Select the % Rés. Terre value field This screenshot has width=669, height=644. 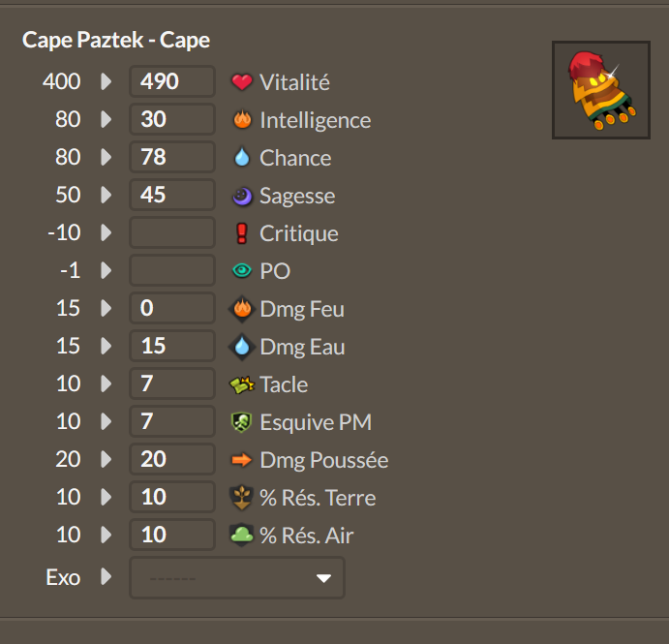coord(172,497)
